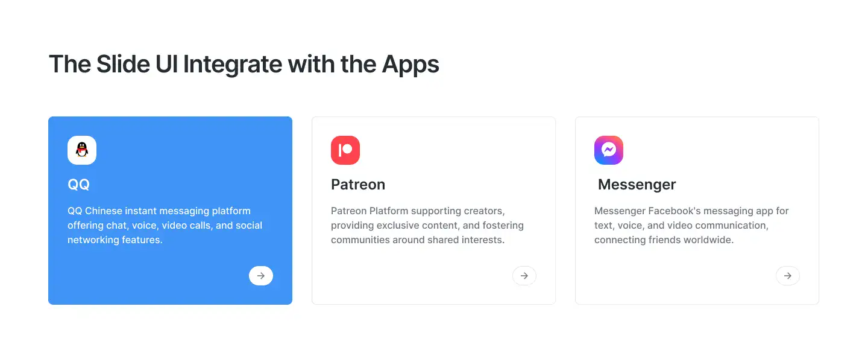Click the words 'Slide UI' in the heading
This screenshot has height=353, width=868.
coord(137,64)
